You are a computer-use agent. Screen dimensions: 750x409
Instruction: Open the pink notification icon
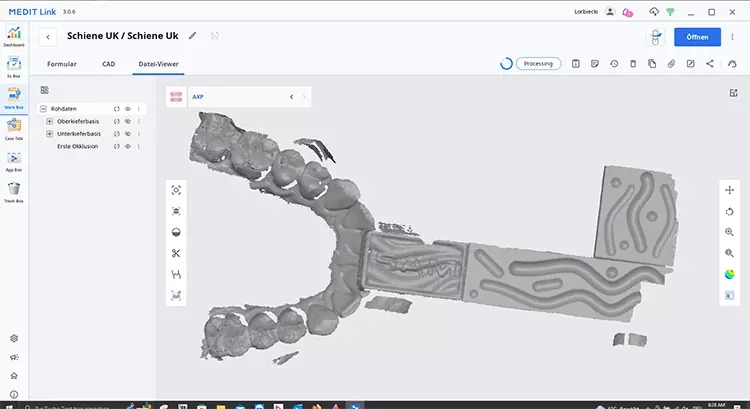click(x=628, y=12)
